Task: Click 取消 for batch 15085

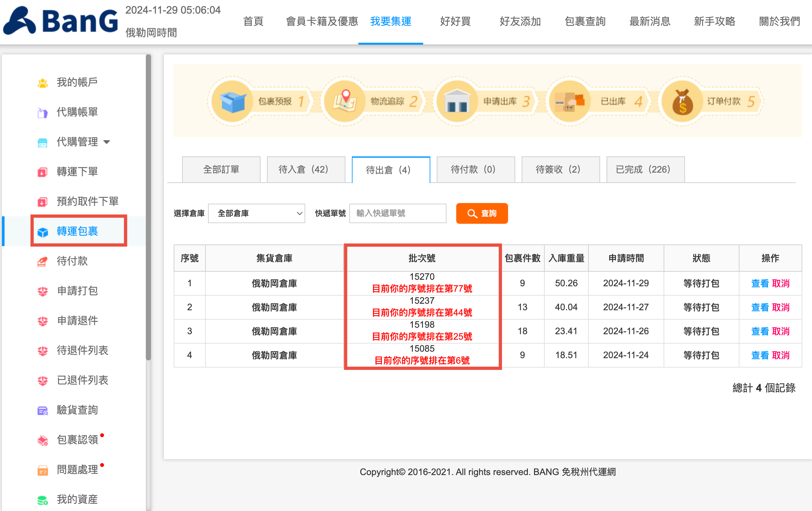Action: pos(780,355)
